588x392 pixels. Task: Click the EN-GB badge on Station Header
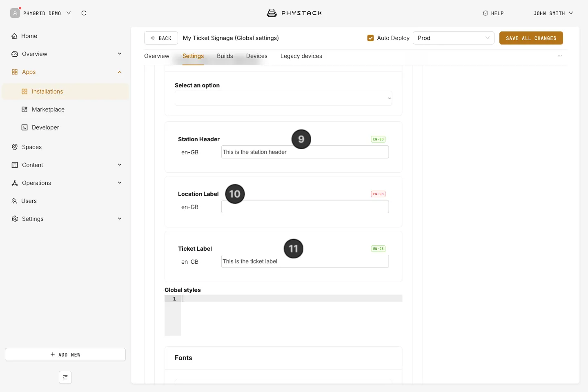coord(378,139)
